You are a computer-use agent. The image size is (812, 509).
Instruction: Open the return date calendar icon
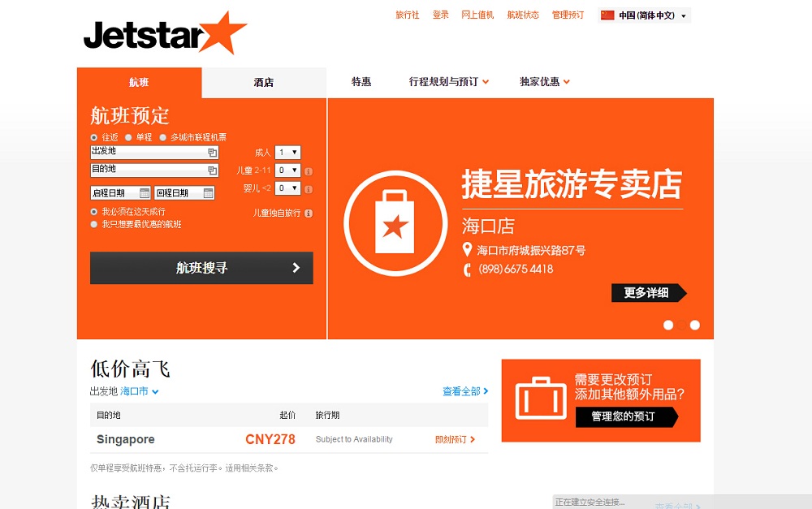[x=208, y=193]
